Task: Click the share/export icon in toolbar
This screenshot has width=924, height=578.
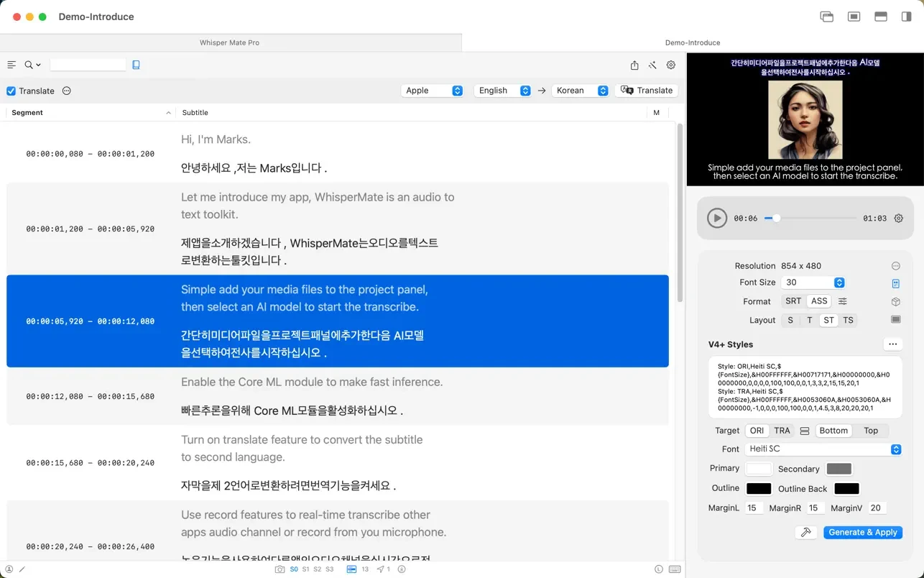Action: click(x=634, y=65)
